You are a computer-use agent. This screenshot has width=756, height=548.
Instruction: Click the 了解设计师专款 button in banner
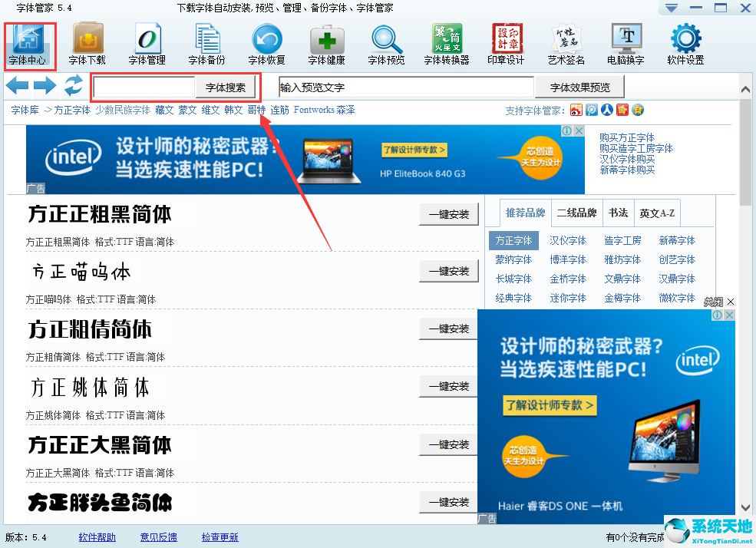point(414,150)
